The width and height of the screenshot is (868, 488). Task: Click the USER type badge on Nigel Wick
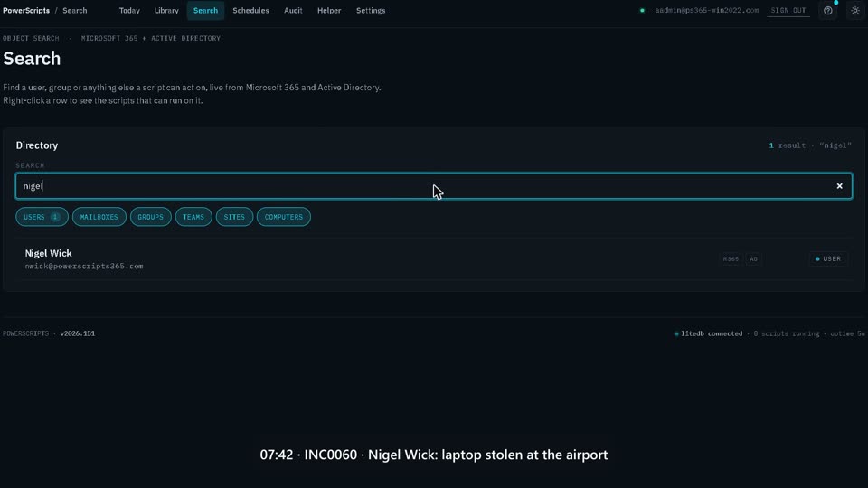tap(828, 259)
